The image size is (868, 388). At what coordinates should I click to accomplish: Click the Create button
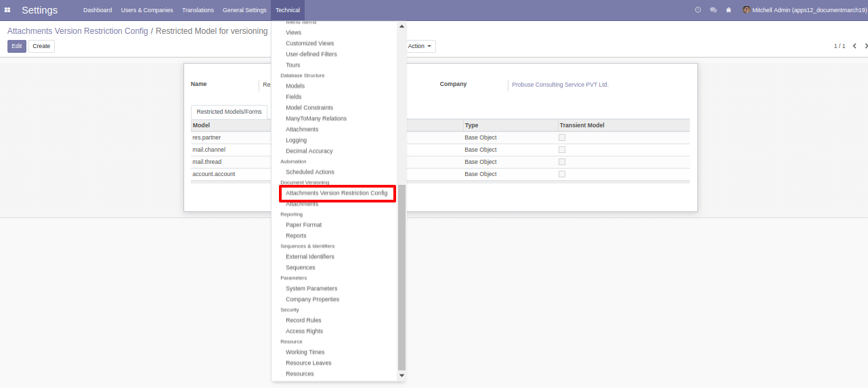point(41,46)
